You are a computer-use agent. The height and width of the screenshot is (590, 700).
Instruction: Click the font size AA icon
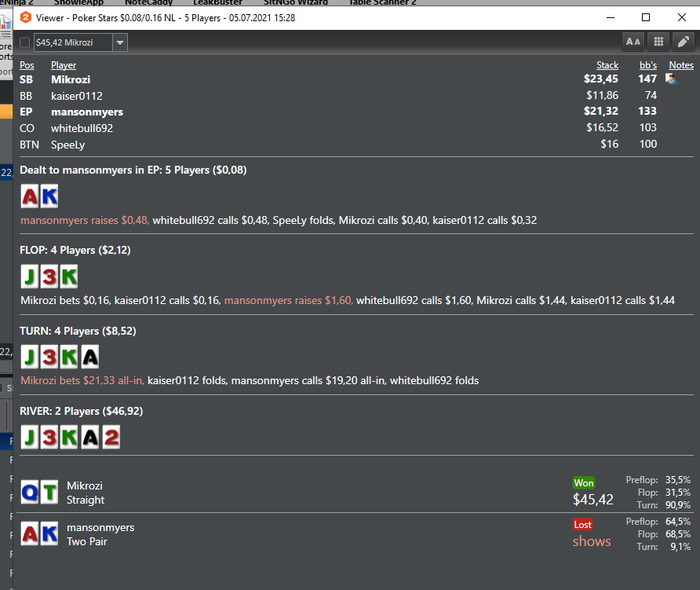[x=633, y=42]
